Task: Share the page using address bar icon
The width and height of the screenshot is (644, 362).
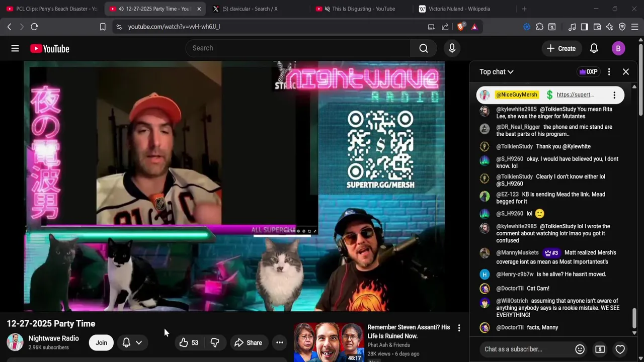Action: (x=445, y=27)
